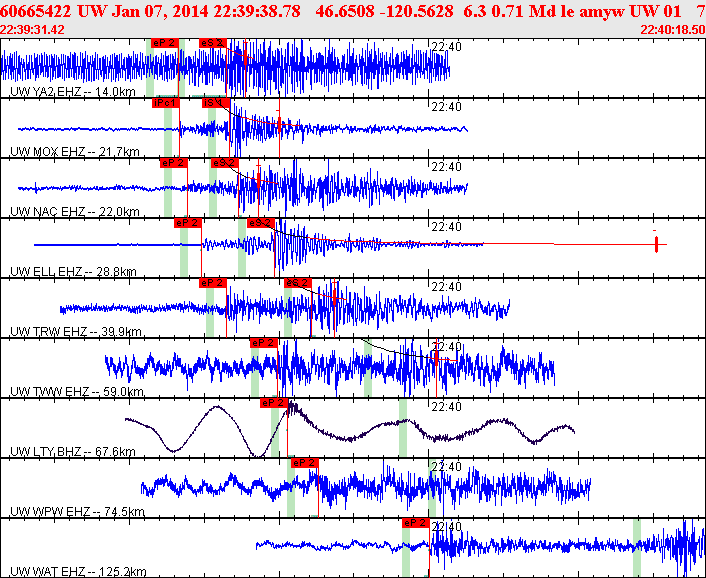This screenshot has height=578, width=706.
Task: Select the eS 2 pick flag on YA2 trace
Action: pos(213,43)
